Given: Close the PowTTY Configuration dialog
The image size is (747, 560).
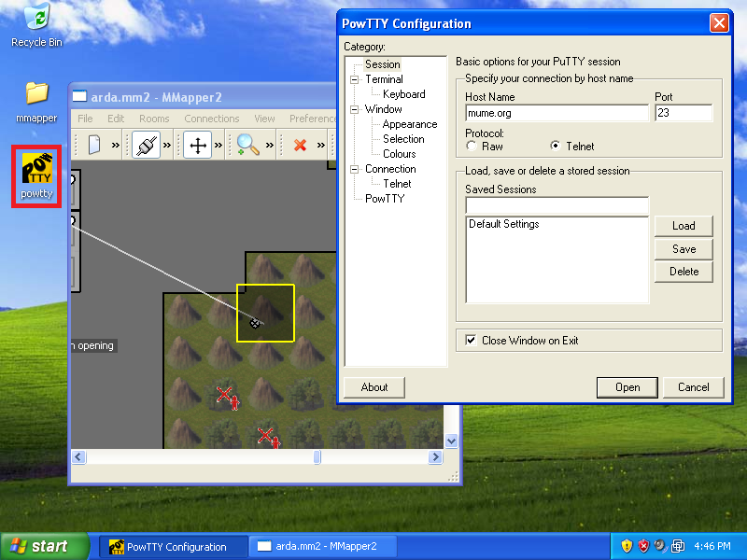Looking at the screenshot, I should tap(719, 22).
